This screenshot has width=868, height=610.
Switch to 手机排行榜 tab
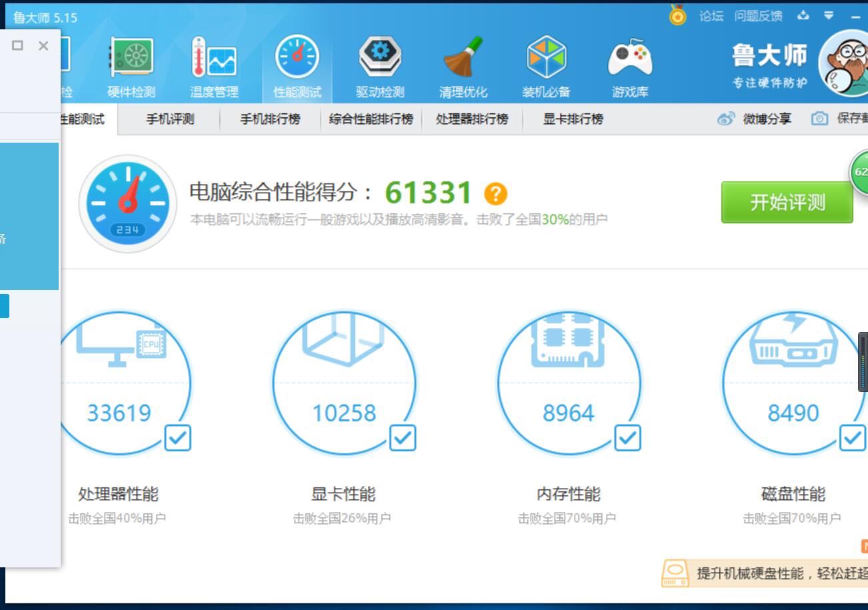(270, 119)
